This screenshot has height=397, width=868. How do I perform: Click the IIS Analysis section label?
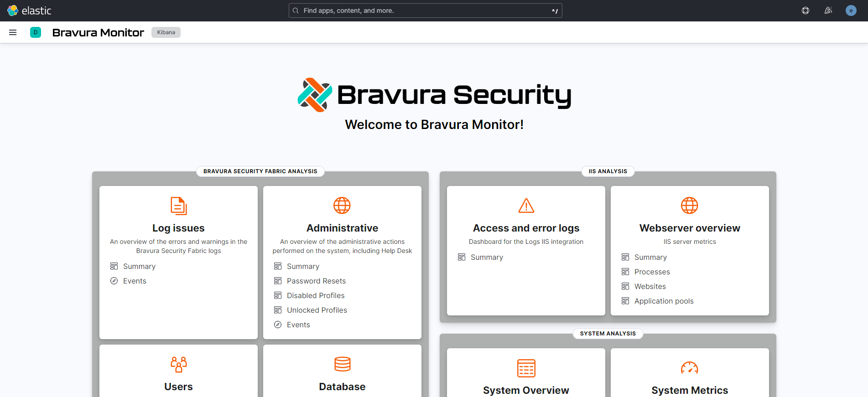[608, 171]
